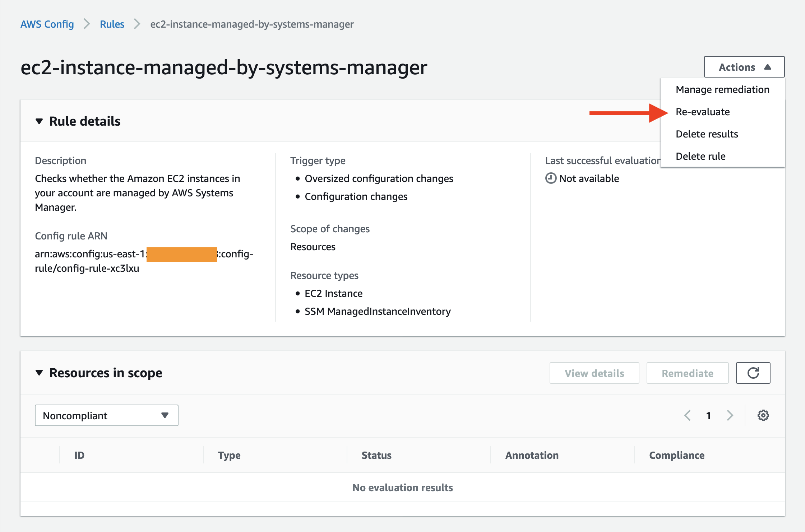Click the rule name at breadcrumb end
Screen dimensions: 805x532
[x=252, y=24]
